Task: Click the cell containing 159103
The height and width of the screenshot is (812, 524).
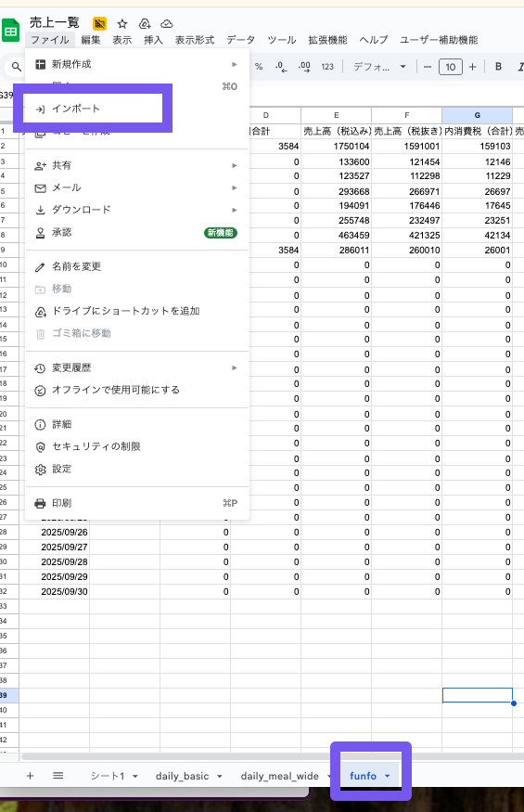Action: tap(478, 146)
